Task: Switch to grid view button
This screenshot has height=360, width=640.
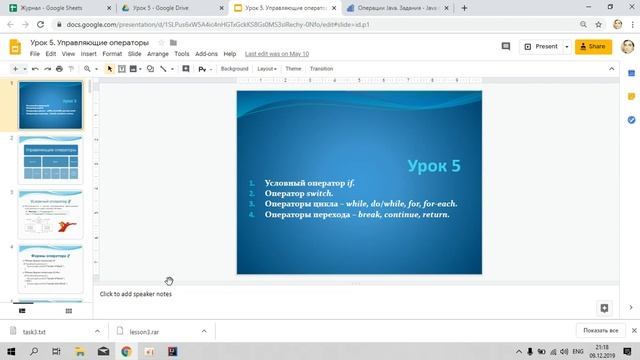Action: point(69,311)
